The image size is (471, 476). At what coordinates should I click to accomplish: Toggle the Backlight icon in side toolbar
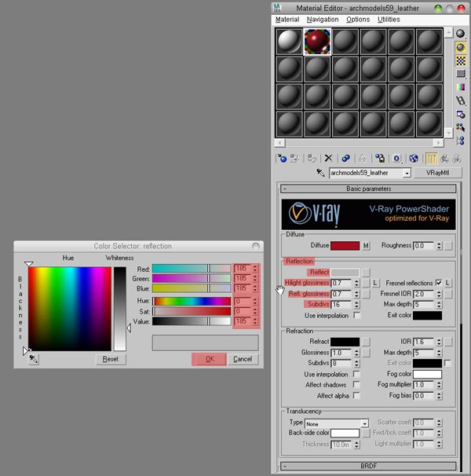click(460, 47)
